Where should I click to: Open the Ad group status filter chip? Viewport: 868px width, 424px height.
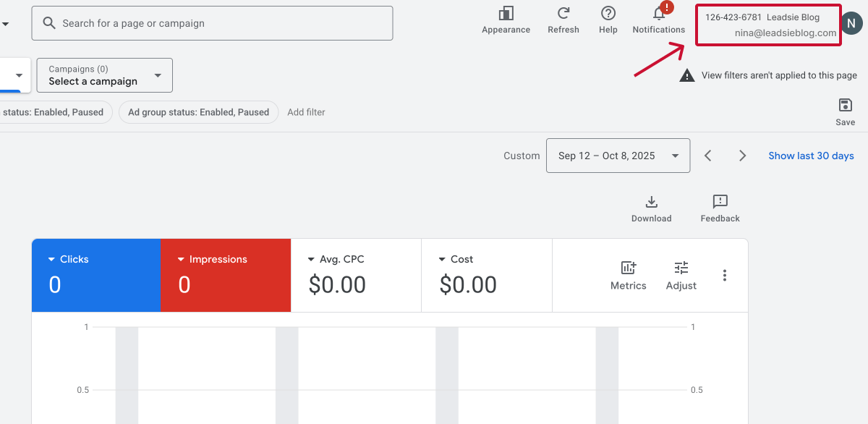tap(198, 112)
